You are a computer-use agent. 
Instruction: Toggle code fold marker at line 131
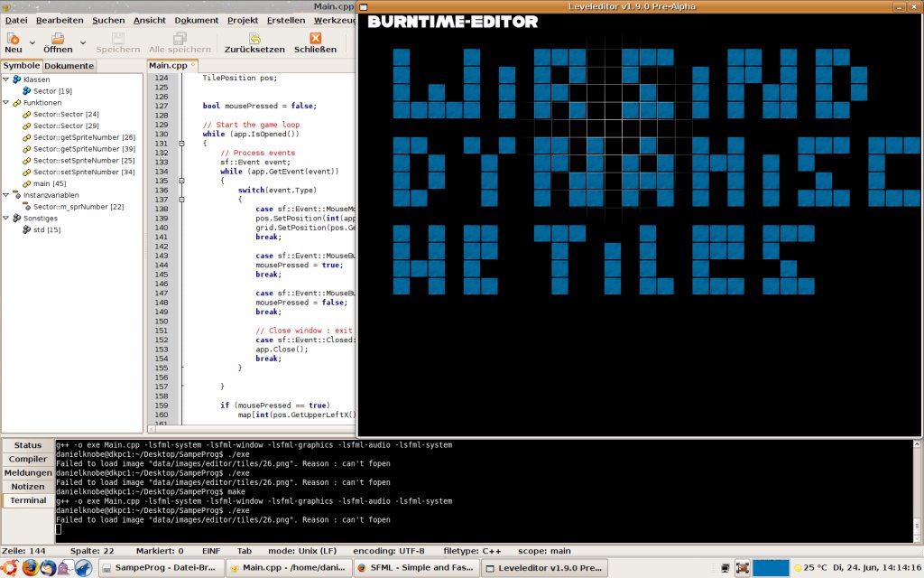pyautogui.click(x=181, y=144)
